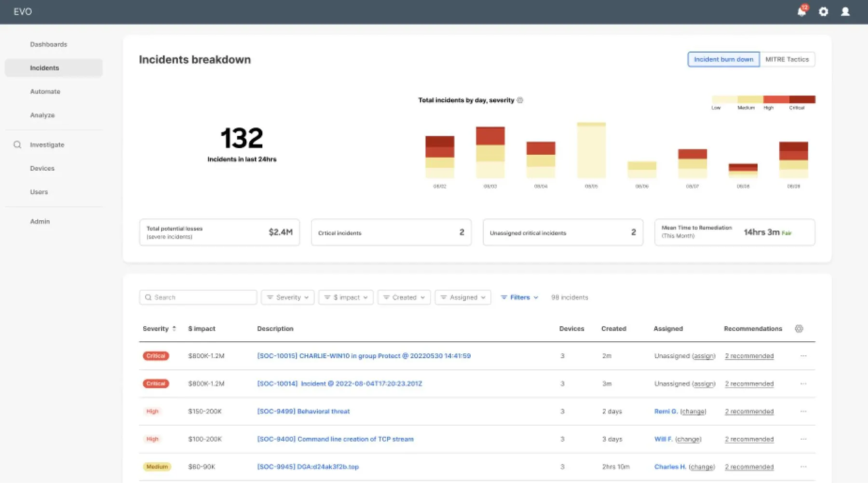Viewport: 868px width, 483px height.
Task: Open Users in sidebar
Action: tap(39, 192)
